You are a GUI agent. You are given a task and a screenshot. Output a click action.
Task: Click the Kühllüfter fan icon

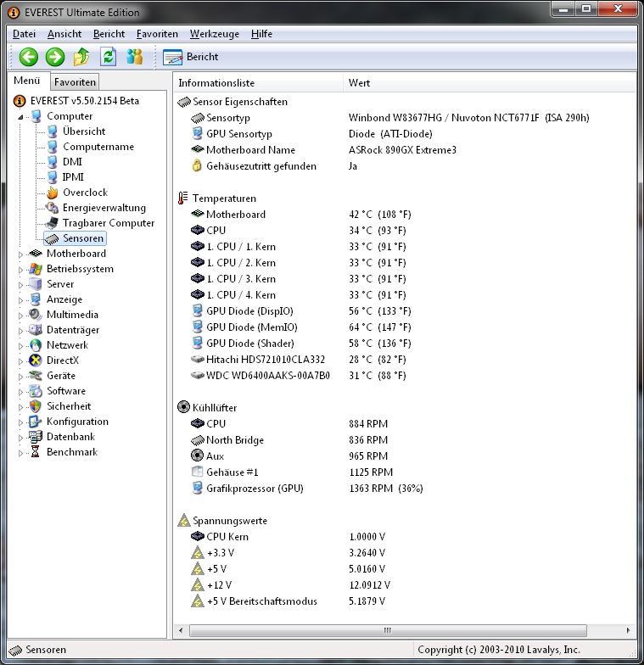[183, 407]
